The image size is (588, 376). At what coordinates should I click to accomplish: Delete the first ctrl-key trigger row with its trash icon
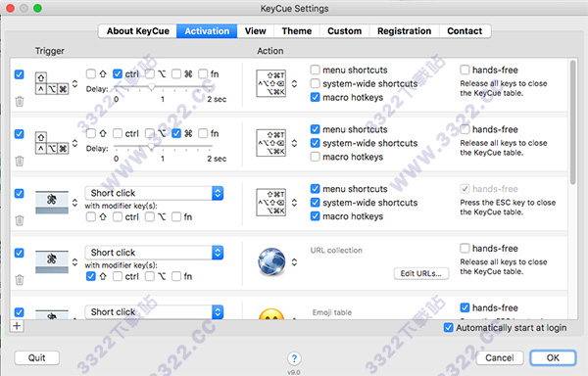20,101
